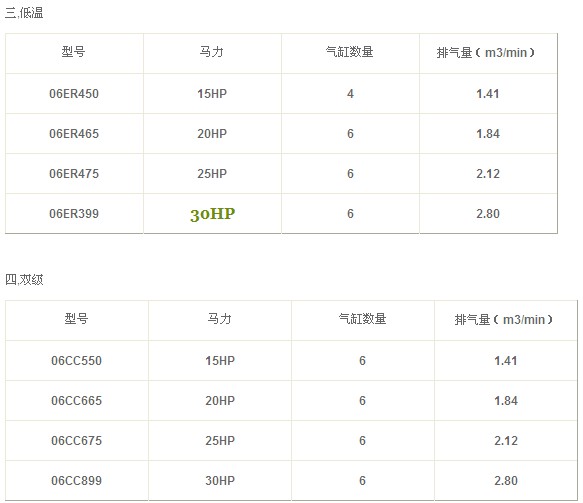Click the 06ER399 model entry

(x=74, y=214)
